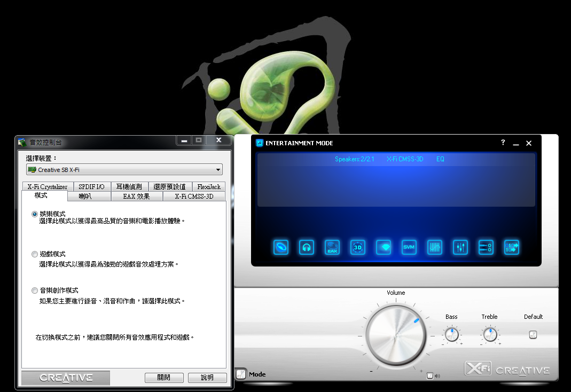Screen dimensions: 571x392
Task: Open the speaker configuration icon in Entertainment Mode
Action: click(281, 247)
